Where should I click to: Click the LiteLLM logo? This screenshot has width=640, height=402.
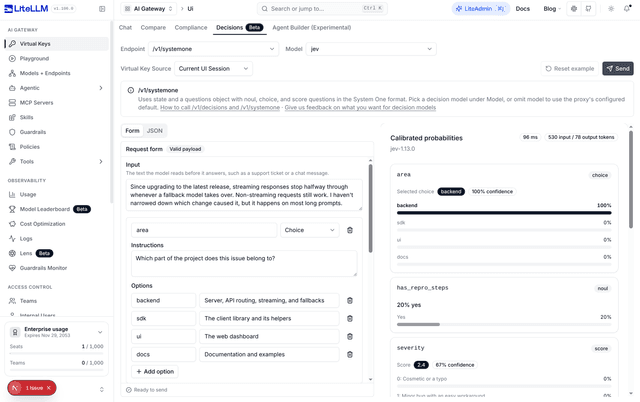pos(26,9)
